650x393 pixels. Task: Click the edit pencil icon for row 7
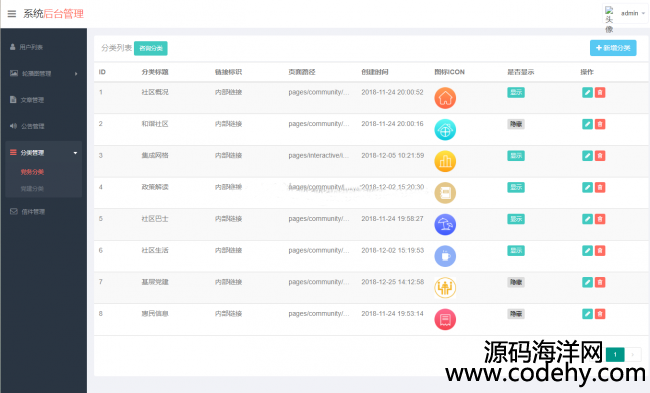pos(587,282)
